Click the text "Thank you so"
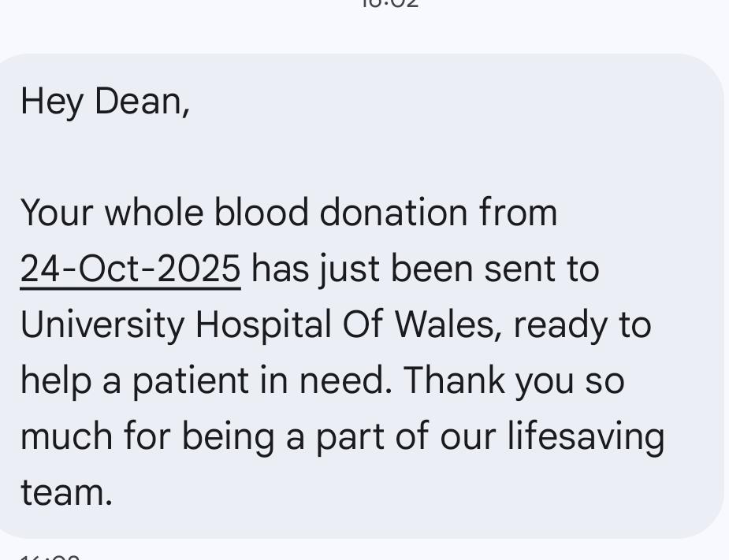The width and height of the screenshot is (729, 560). click(515, 380)
